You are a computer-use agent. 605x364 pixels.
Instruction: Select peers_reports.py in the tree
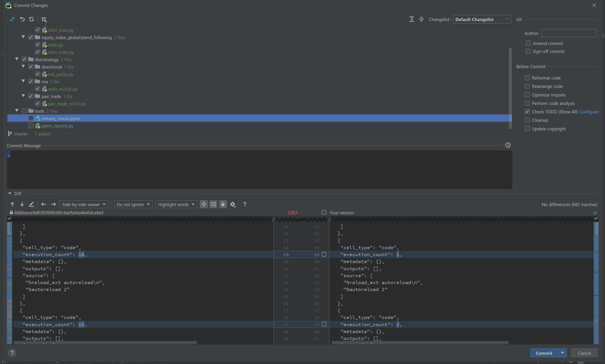click(x=57, y=126)
